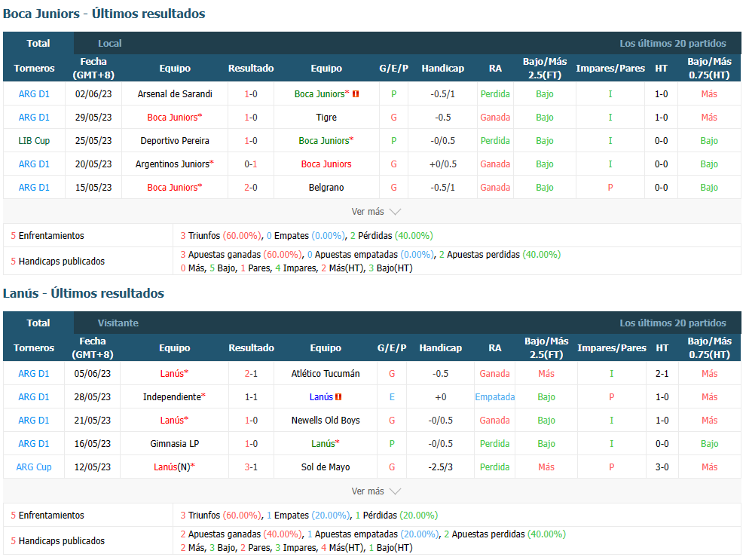Click Boca Juniors - Últimos resultados heading
This screenshot has height=560, width=746.
[104, 14]
